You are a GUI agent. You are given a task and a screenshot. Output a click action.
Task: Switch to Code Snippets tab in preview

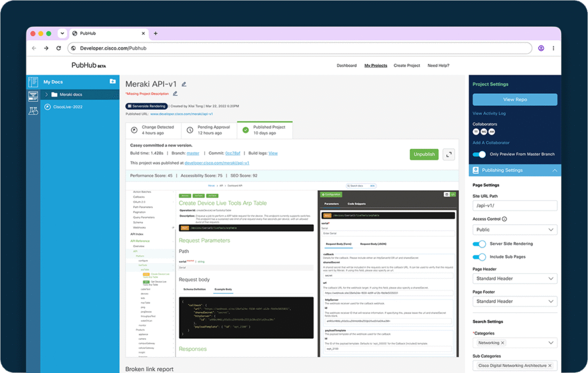pos(356,204)
